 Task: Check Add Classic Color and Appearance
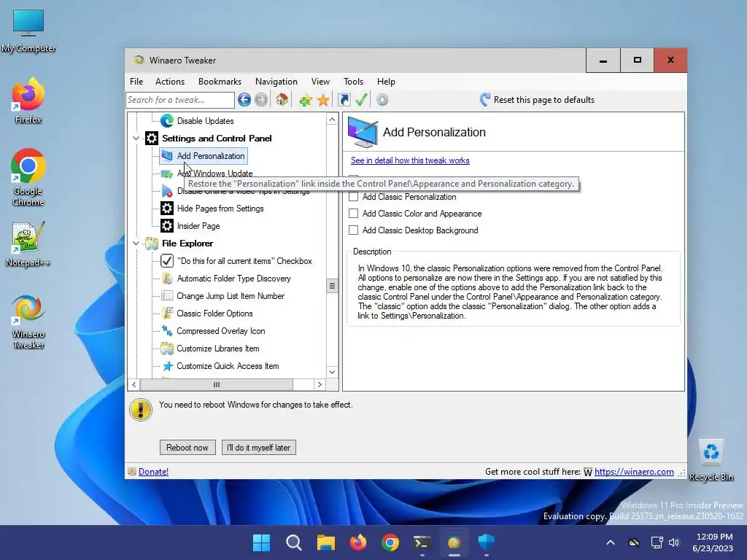pos(354,214)
